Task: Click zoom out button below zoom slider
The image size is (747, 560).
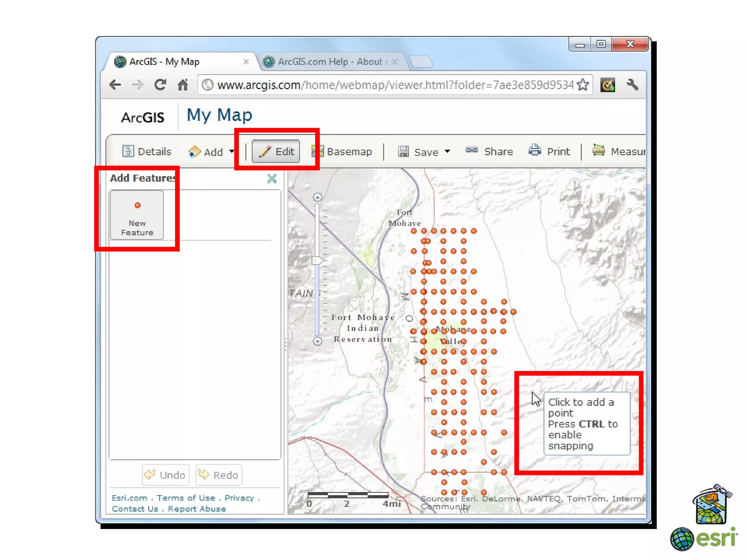Action: click(317, 341)
